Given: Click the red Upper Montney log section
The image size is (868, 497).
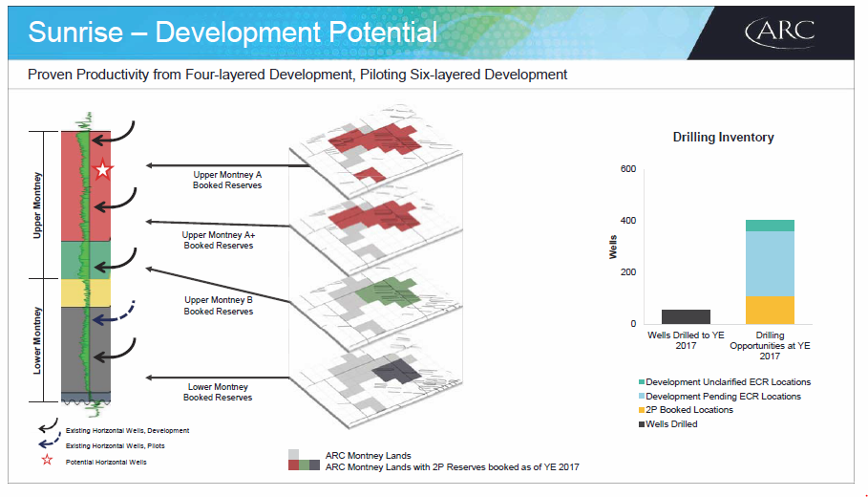Looking at the screenshot, I should (x=86, y=186).
